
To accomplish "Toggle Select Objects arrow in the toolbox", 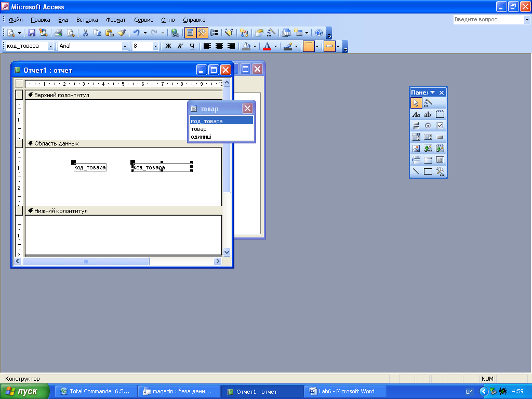I will (416, 102).
